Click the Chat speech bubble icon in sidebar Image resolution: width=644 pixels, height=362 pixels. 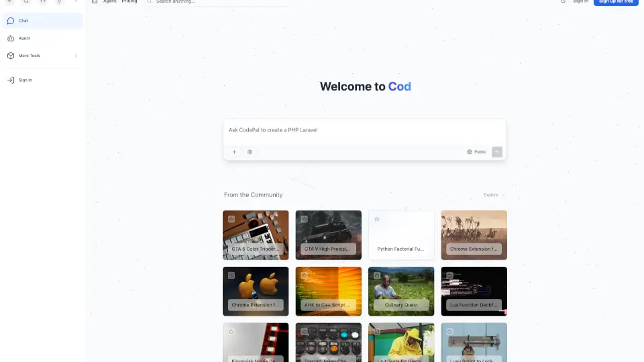tap(11, 21)
